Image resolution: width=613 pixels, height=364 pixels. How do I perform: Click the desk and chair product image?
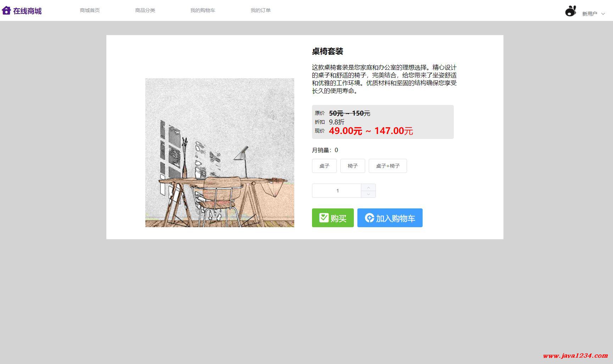[220, 153]
